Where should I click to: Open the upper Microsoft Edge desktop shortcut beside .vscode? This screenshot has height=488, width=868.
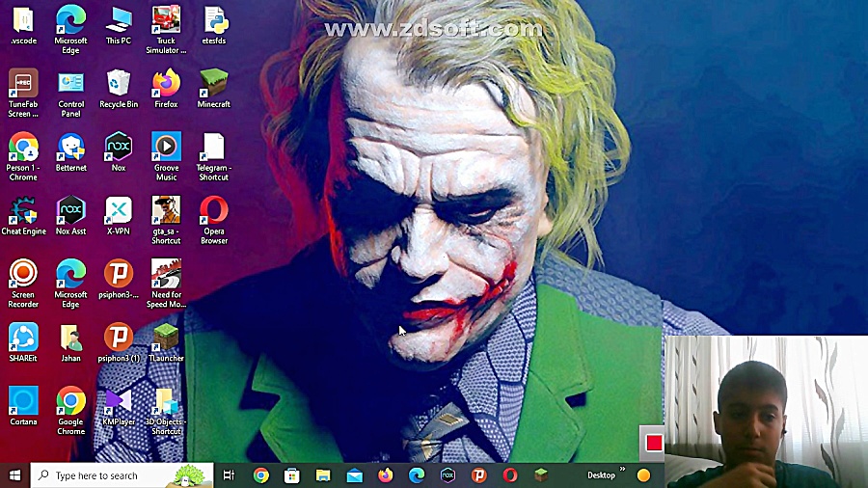(x=70, y=30)
